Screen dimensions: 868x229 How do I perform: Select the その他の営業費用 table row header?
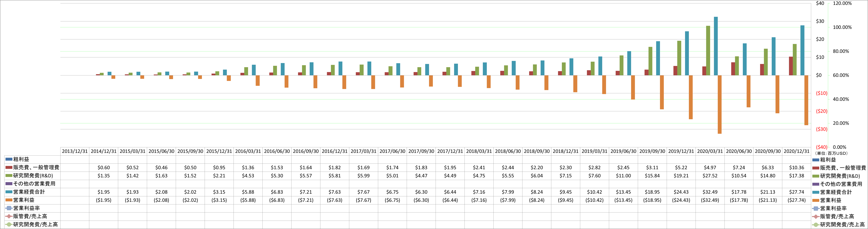tap(32, 184)
